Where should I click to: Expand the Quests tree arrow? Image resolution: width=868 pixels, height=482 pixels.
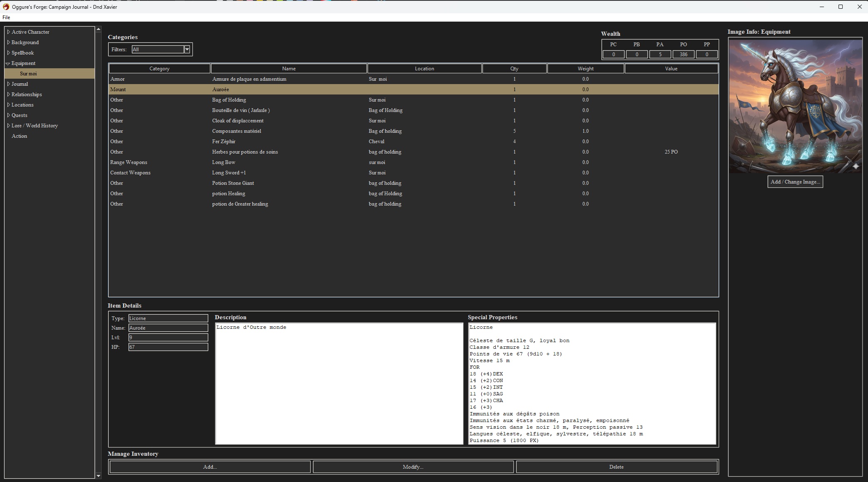(8, 115)
